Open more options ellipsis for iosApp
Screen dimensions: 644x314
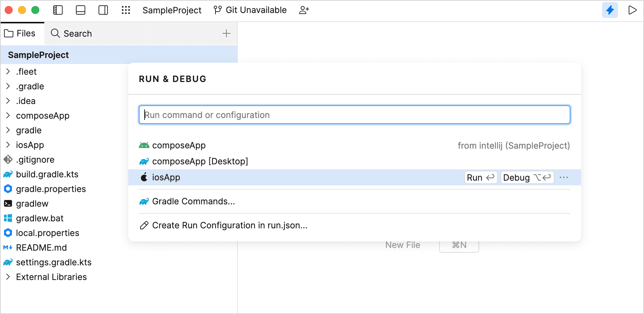click(564, 177)
